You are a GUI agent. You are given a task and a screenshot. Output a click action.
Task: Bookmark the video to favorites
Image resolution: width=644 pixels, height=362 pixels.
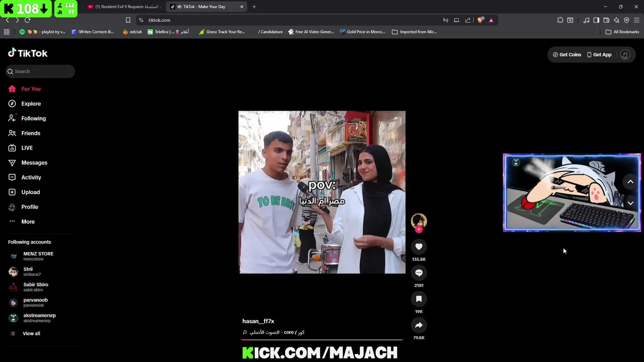419,299
